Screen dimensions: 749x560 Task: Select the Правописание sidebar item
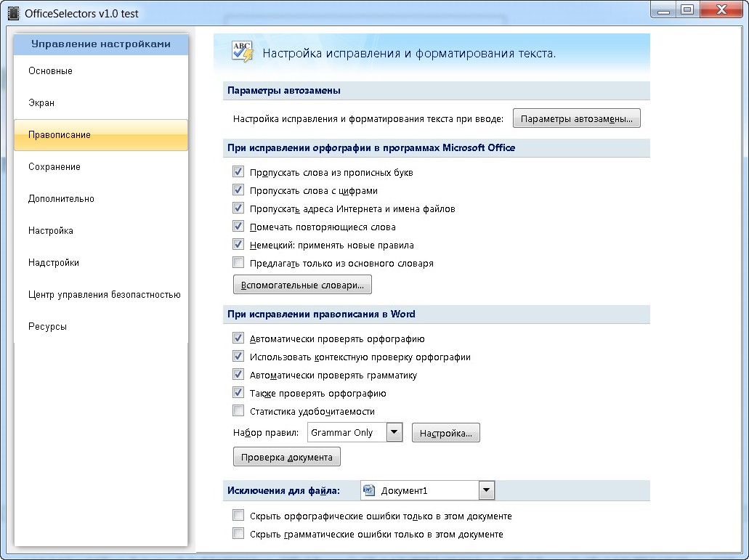coord(101,134)
